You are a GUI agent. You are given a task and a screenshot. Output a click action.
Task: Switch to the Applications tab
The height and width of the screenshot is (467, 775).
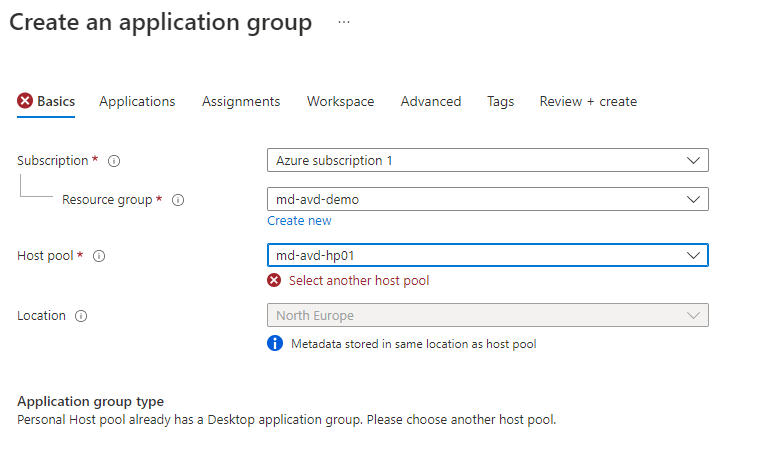click(x=137, y=101)
